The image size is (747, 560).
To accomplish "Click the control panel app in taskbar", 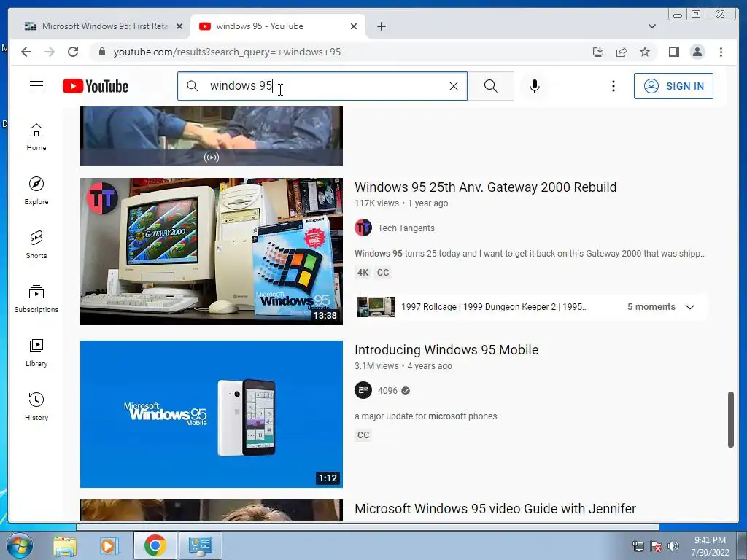I will pyautogui.click(x=200, y=545).
